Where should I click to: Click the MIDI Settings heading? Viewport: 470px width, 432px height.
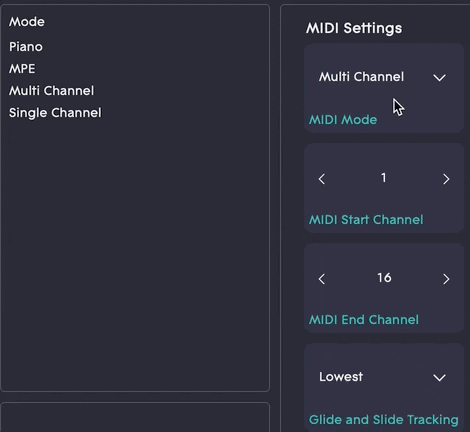pos(354,28)
